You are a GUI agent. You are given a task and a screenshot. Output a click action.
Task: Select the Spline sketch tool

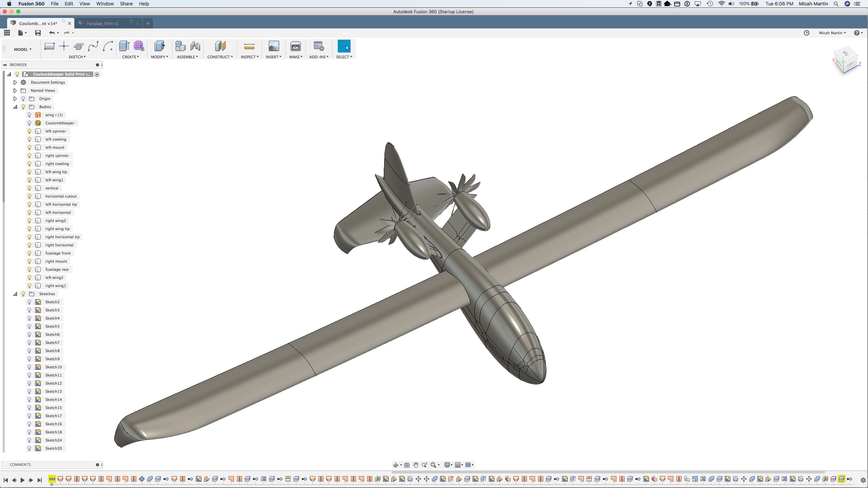coord(93,46)
